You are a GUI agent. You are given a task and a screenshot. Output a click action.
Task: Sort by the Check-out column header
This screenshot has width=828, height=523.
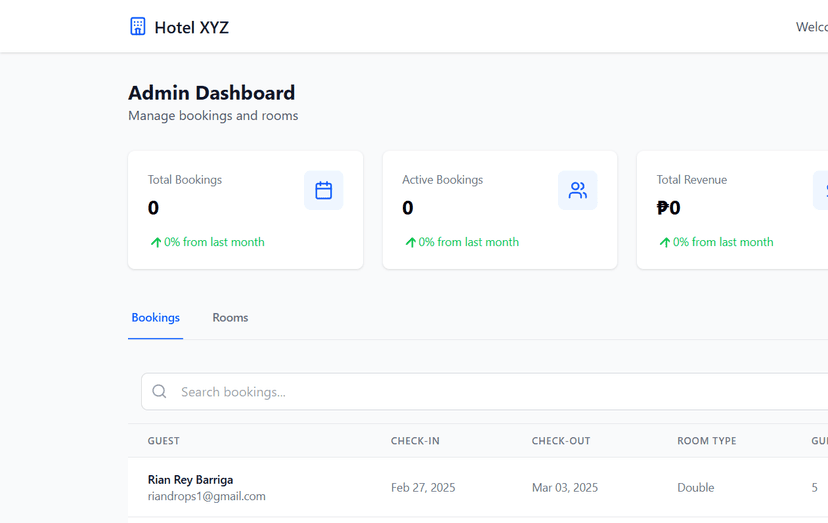(x=561, y=441)
